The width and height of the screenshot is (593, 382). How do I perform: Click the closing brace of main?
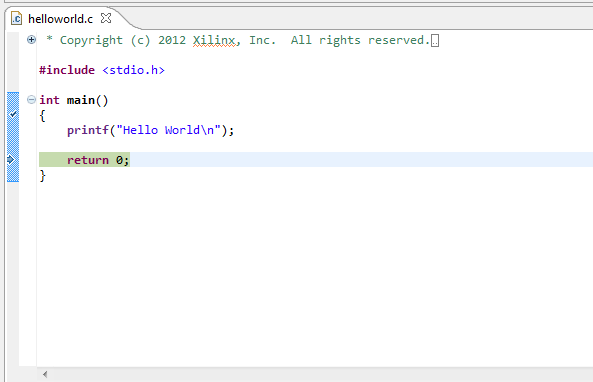42,175
